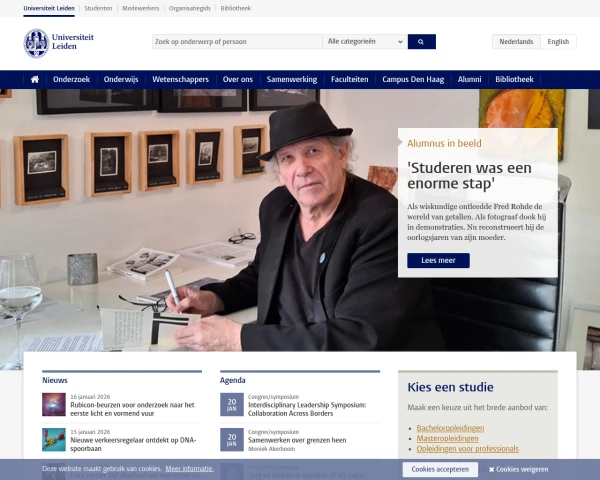Viewport: 600px width, 480px height.
Task: Click the Rubicon-beurzen news thumbnail
Action: (x=54, y=405)
